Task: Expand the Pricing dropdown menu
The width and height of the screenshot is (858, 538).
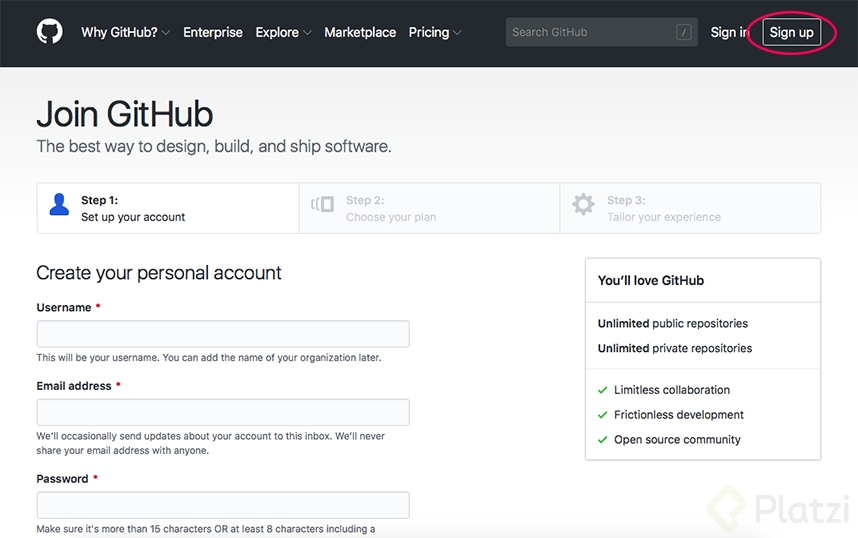Action: pyautogui.click(x=434, y=32)
